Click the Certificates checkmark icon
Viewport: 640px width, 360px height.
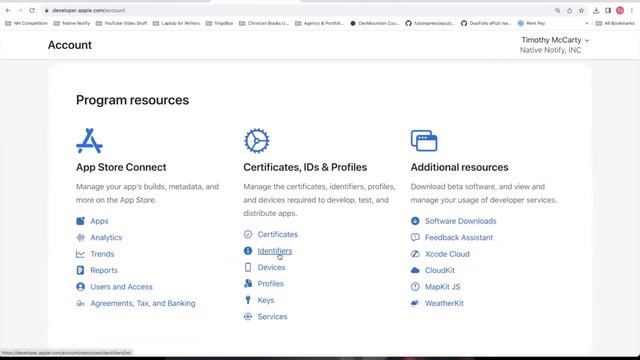point(248,234)
